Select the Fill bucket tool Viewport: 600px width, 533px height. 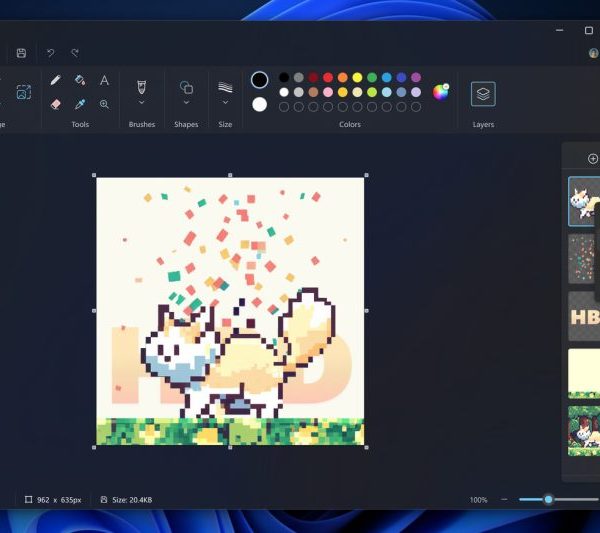80,80
